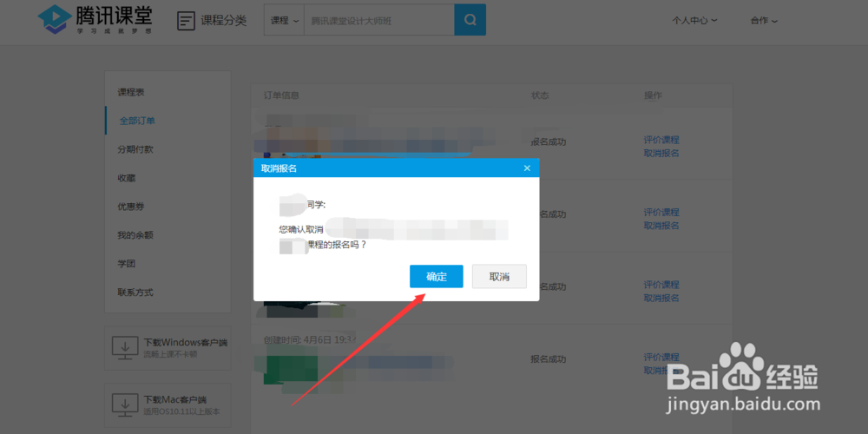Confirm cancellation with the 确定 button
Image resolution: width=868 pixels, height=434 pixels.
point(437,276)
